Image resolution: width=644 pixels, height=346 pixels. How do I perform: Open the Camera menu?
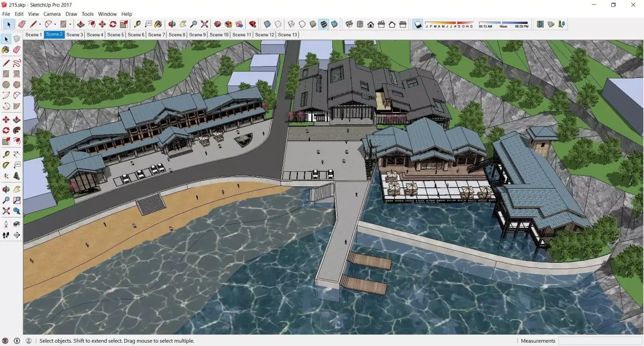click(x=52, y=13)
